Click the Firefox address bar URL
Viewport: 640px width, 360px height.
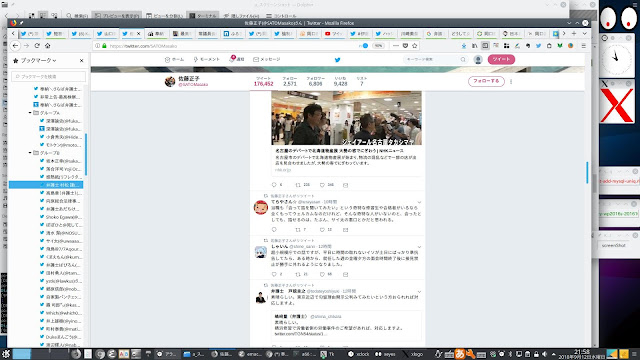pos(143,46)
